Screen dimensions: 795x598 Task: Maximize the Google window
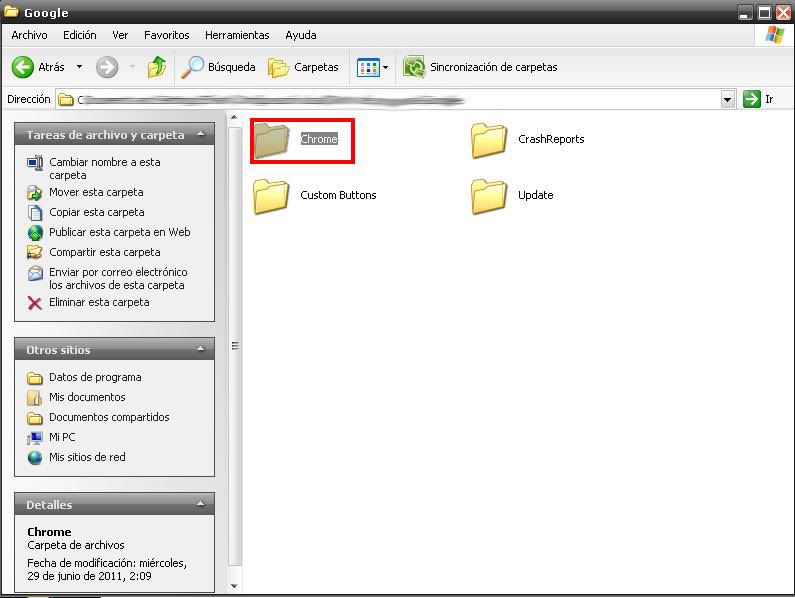click(764, 12)
